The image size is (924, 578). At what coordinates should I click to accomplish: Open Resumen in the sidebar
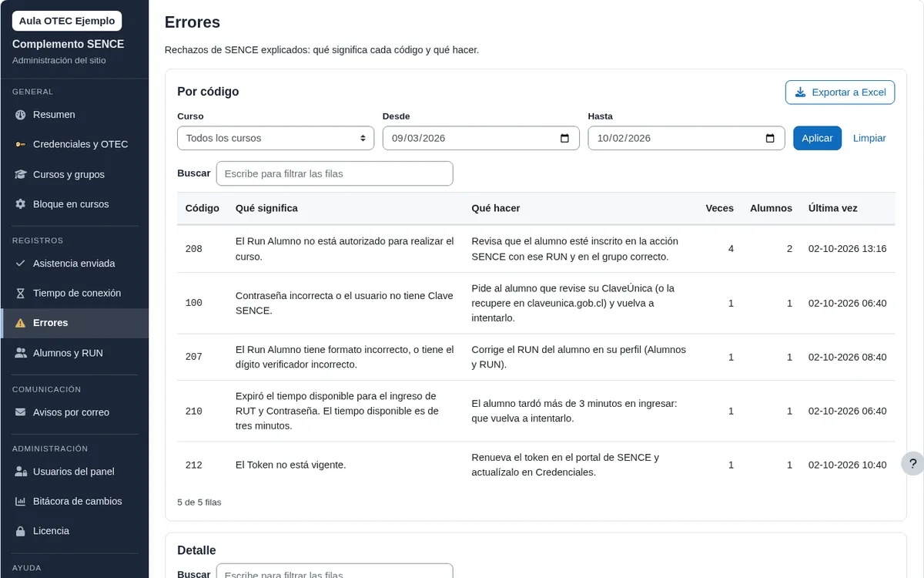75,115
